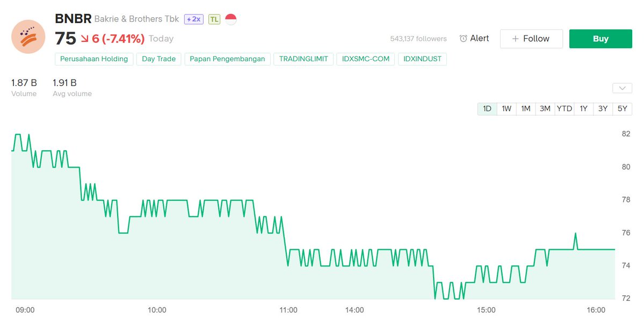Click the current price 75
Screen dimensions: 644x326
(x=66, y=39)
